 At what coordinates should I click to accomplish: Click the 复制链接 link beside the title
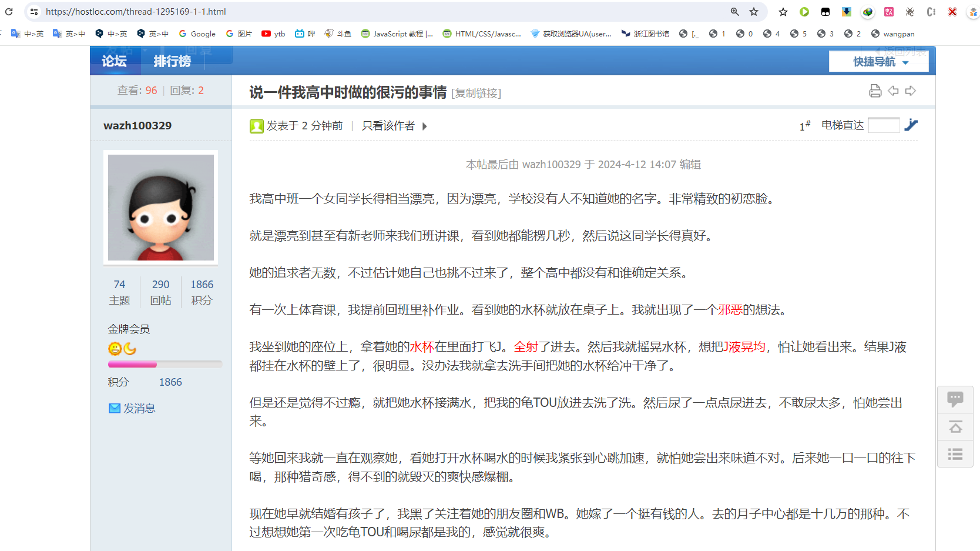click(x=476, y=93)
